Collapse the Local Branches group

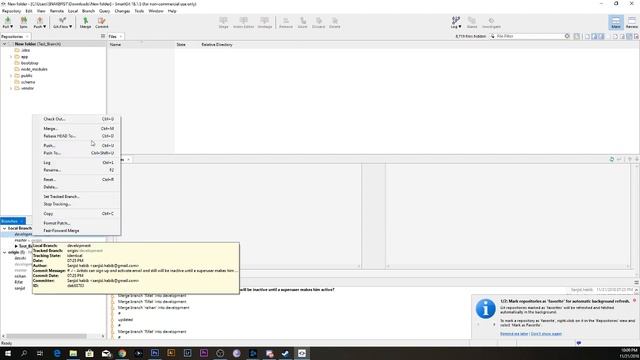coord(4,229)
